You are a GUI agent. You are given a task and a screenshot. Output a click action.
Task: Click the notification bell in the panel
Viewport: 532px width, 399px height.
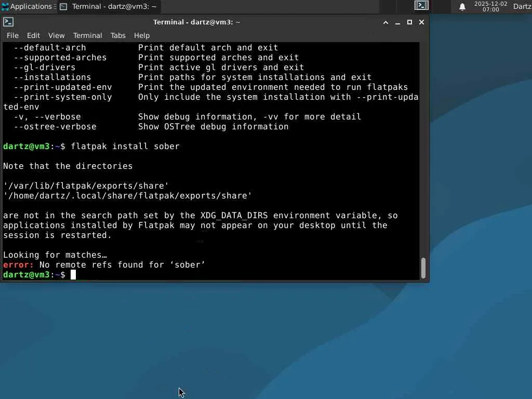[x=462, y=7]
